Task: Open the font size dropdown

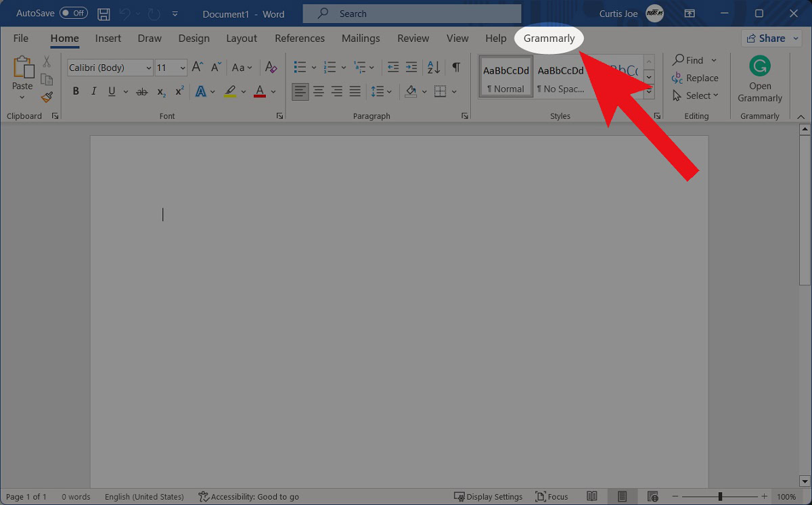Action: click(182, 68)
